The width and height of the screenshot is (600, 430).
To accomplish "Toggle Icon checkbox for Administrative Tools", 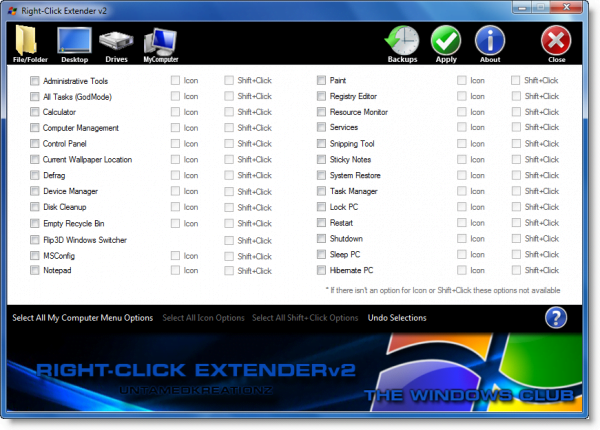I will pyautogui.click(x=175, y=80).
